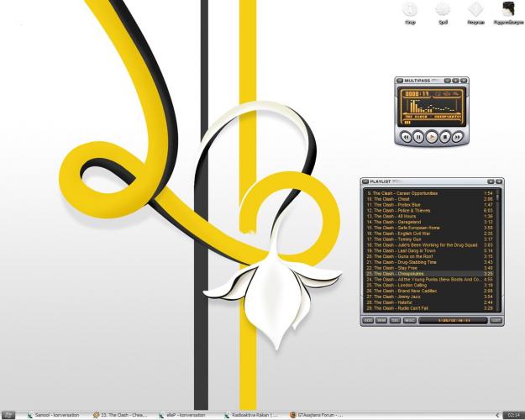Click the Misc button in the Playlist window
525x420 pixels.
409,321
